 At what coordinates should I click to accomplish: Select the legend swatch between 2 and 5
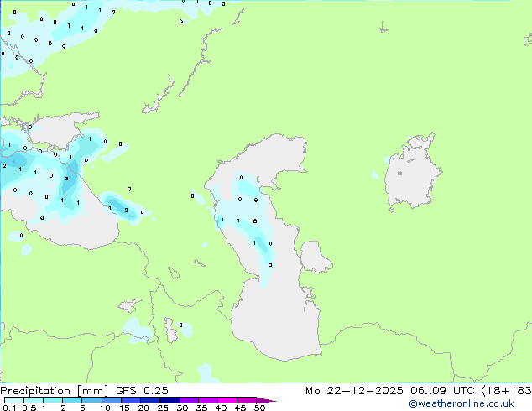(72, 400)
